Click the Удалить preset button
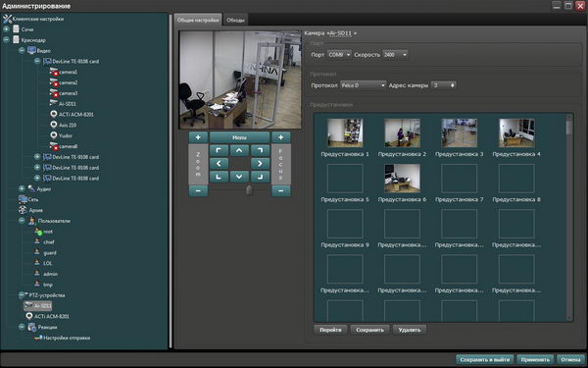This screenshot has width=588, height=368. [x=410, y=330]
